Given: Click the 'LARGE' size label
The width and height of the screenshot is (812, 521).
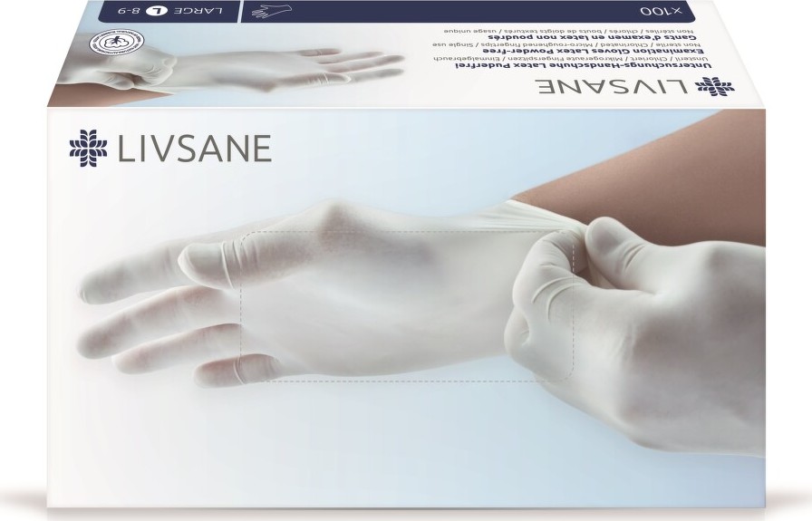Looking at the screenshot, I should 198,10.
